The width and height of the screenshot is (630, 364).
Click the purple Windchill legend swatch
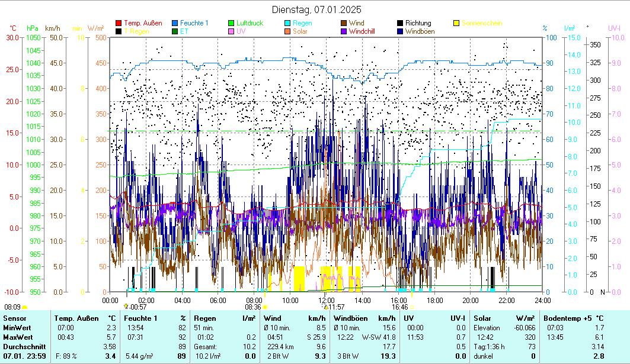(344, 31)
